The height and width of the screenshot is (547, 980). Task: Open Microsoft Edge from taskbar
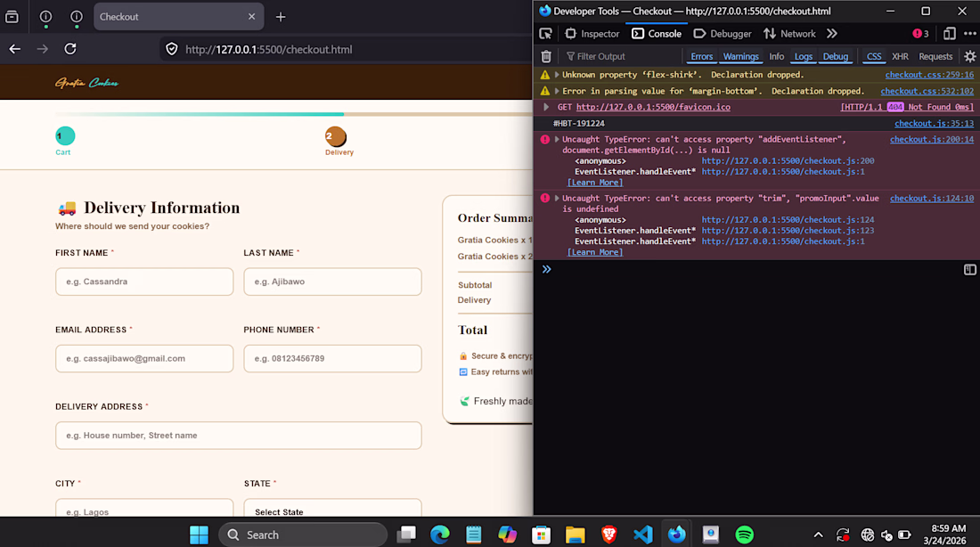click(x=440, y=535)
